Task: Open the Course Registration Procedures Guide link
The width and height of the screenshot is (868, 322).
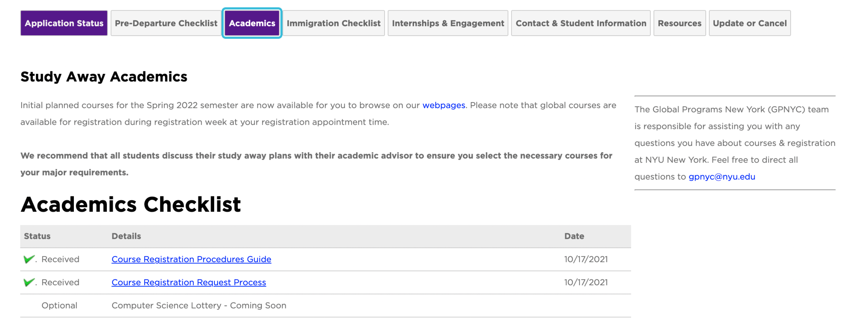Action: pyautogui.click(x=191, y=259)
